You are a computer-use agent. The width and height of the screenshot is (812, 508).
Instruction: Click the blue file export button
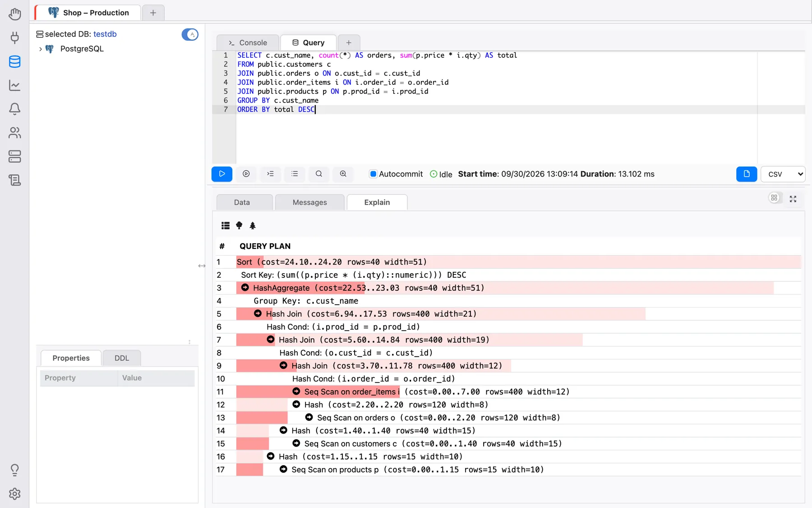[747, 174]
